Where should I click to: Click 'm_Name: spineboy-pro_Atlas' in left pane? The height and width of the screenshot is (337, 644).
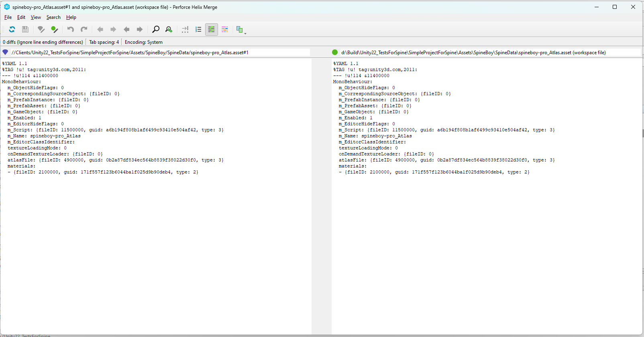44,136
